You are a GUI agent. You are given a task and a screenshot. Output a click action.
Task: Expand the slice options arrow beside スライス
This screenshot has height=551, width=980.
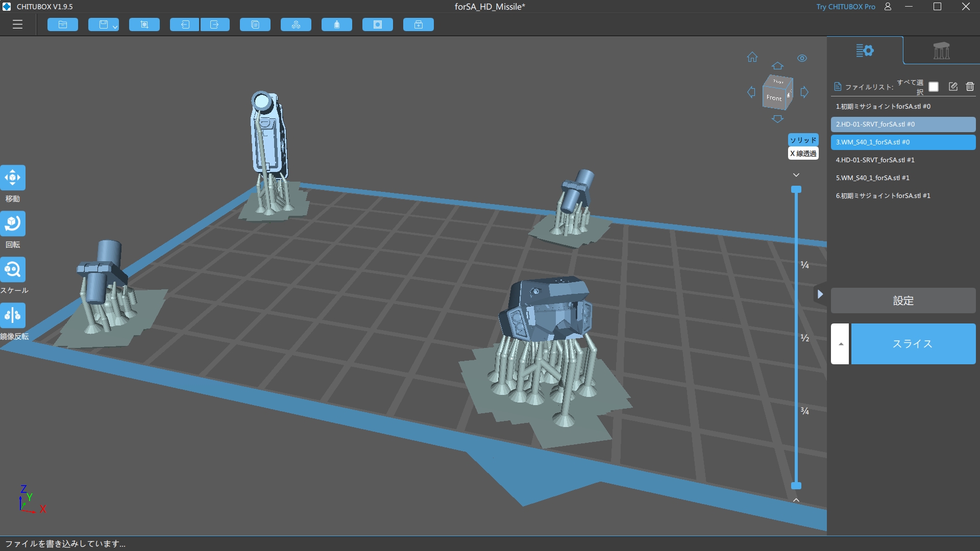coord(840,344)
